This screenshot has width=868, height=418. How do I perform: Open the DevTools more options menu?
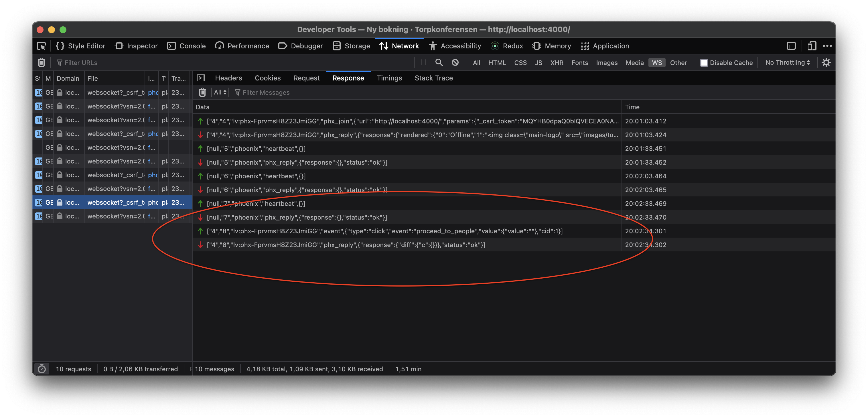[827, 46]
